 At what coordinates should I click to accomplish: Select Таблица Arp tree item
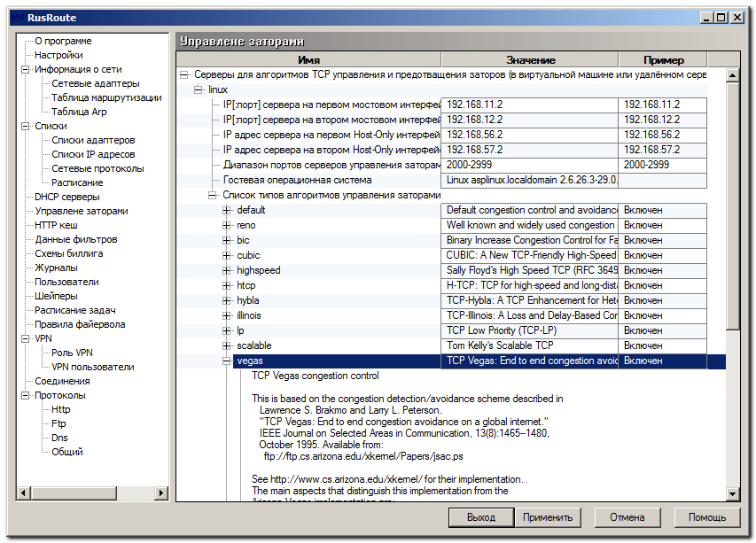pyautogui.click(x=79, y=112)
